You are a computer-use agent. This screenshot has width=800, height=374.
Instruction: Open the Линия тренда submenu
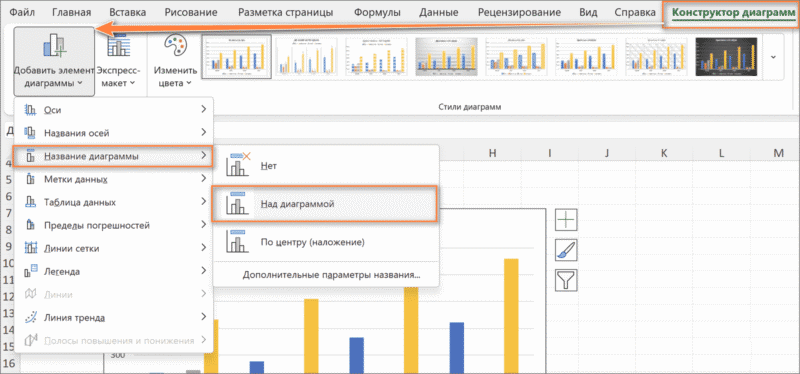click(114, 318)
